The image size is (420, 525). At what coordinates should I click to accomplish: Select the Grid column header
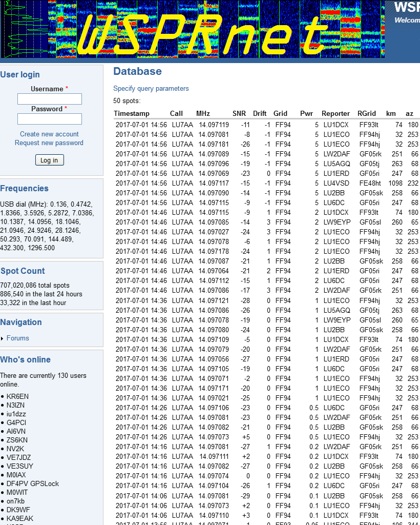pos(280,113)
